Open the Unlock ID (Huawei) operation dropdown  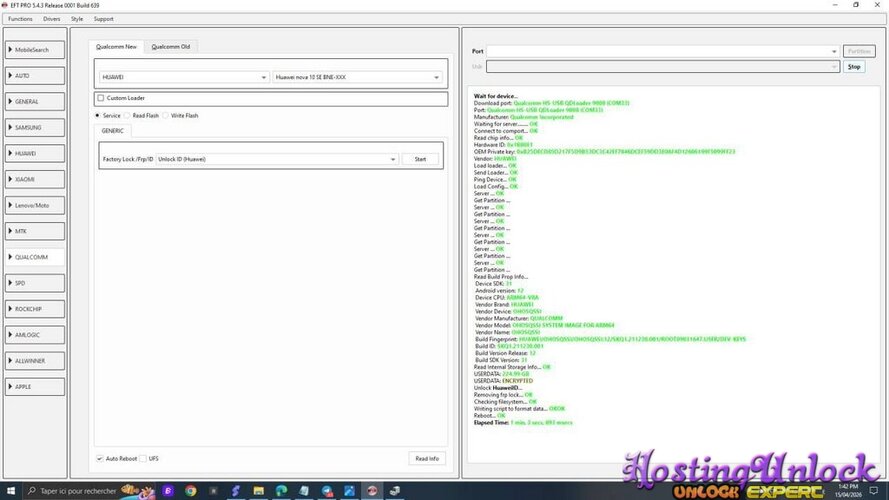pyautogui.click(x=277, y=159)
